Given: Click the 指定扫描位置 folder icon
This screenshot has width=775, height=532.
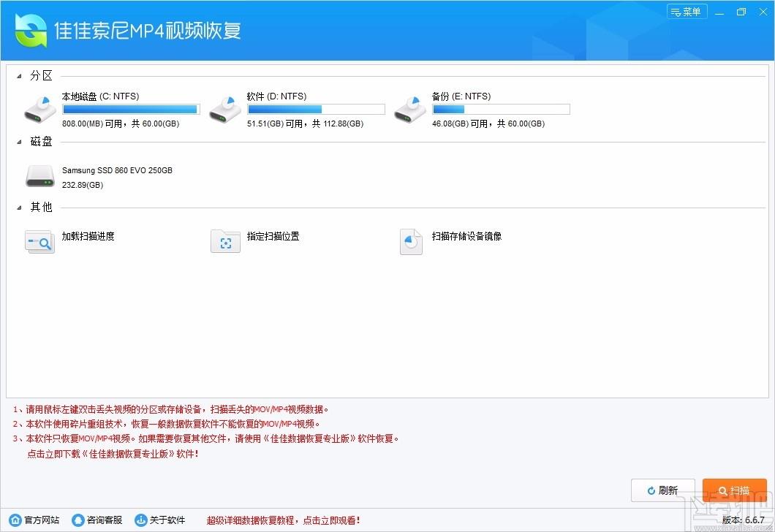Looking at the screenshot, I should pos(225,241).
